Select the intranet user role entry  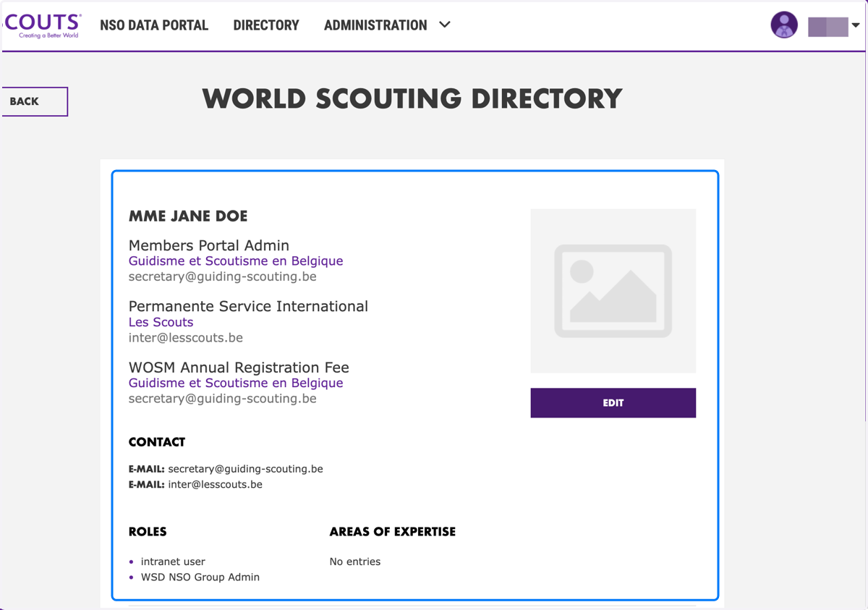pyautogui.click(x=173, y=562)
